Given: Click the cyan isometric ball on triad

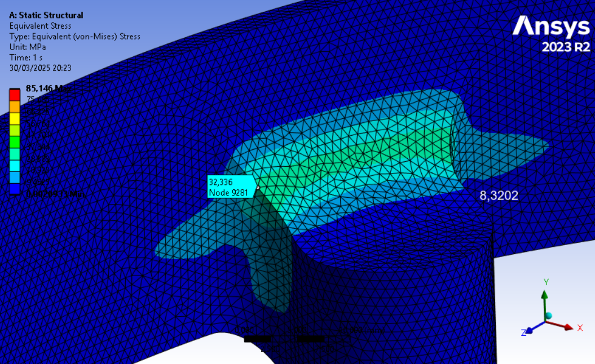Looking at the screenshot, I should point(549,317).
